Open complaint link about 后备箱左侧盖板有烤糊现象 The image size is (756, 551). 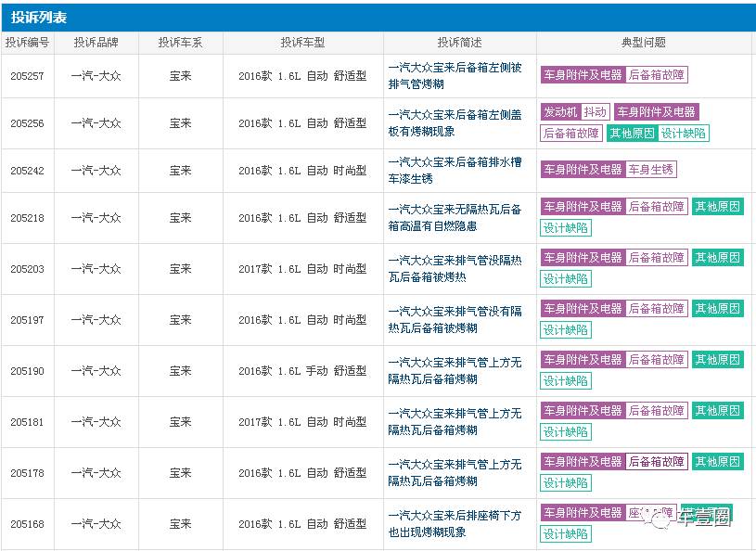pyautogui.click(x=455, y=123)
